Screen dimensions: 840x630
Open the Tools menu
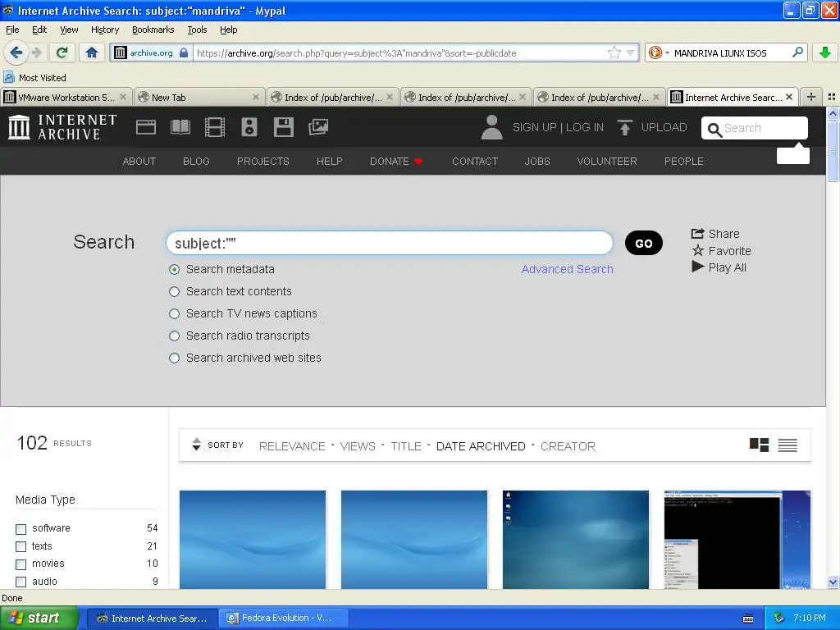(197, 30)
